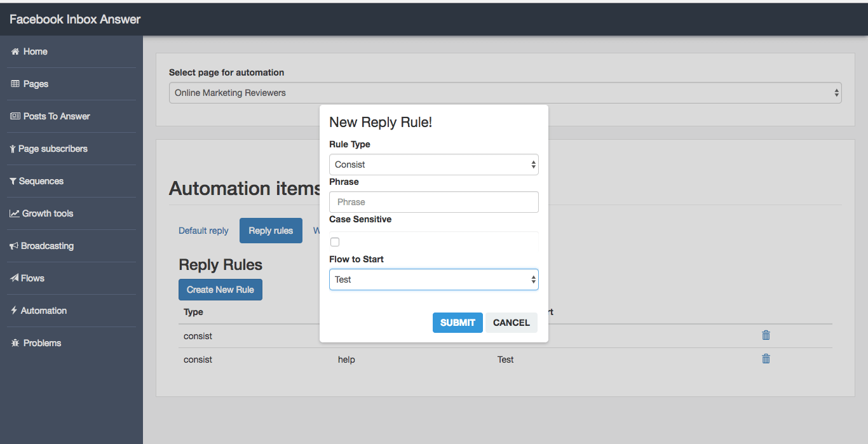This screenshot has width=868, height=444.
Task: Click the Posts To Answer newspaper icon
Action: [15, 116]
